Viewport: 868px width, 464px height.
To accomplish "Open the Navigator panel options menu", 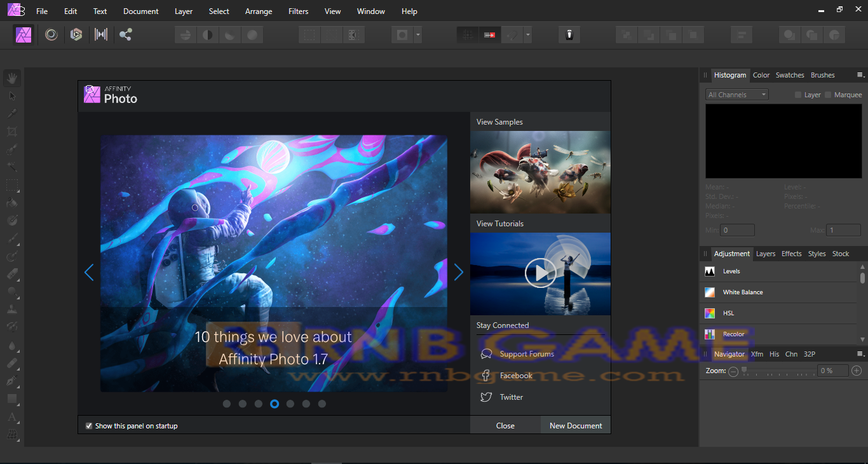I will pyautogui.click(x=860, y=354).
